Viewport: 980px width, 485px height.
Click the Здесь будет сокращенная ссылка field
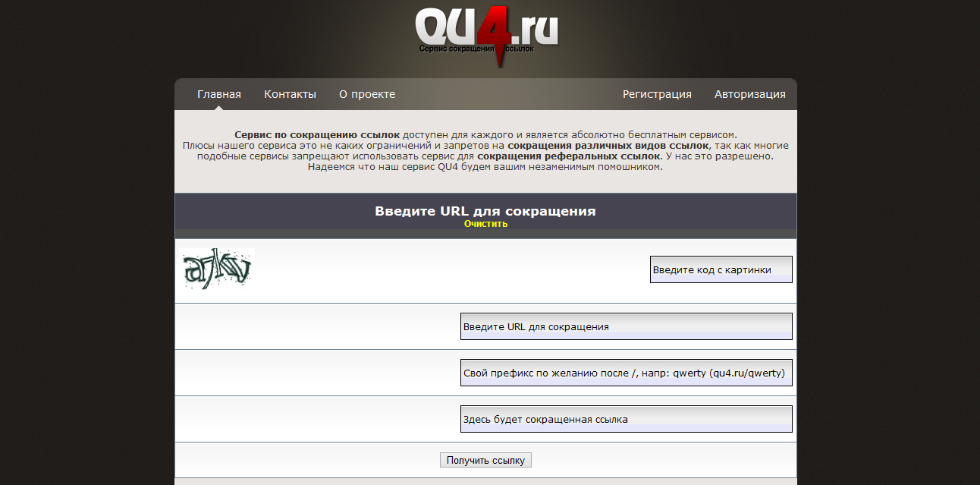[x=627, y=419]
